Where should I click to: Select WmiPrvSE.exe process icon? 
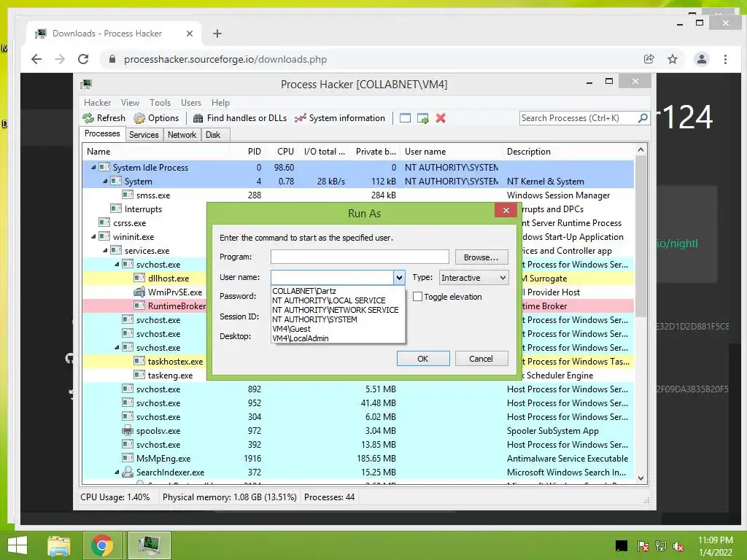[x=139, y=292]
